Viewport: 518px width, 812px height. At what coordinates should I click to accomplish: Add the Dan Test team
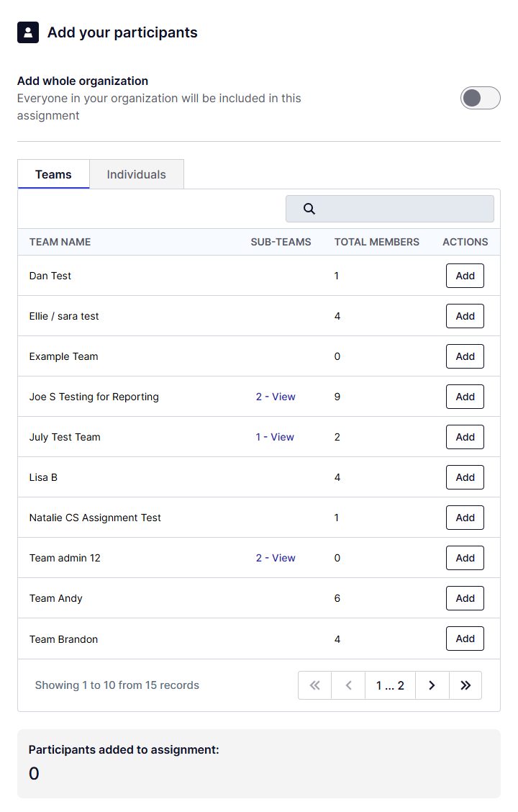point(465,276)
